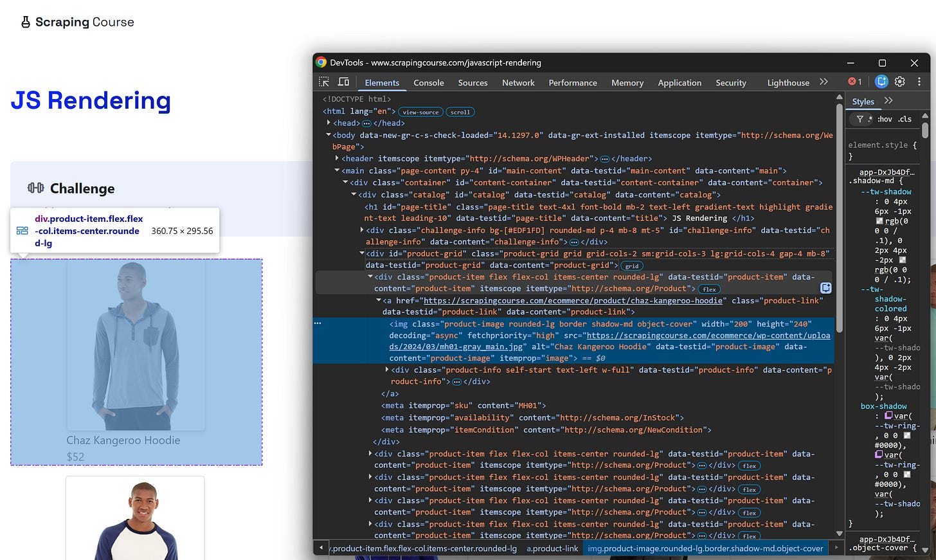This screenshot has width=936, height=560.
Task: Toggle the device toolbar icon
Action: click(x=344, y=82)
